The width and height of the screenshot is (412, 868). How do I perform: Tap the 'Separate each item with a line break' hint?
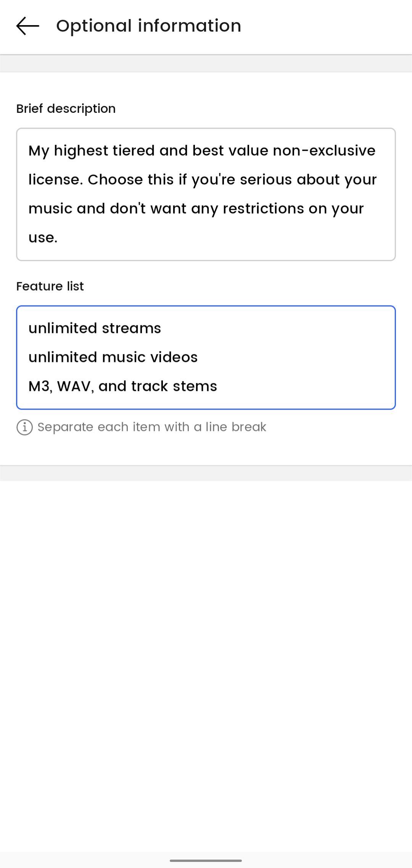tap(151, 427)
